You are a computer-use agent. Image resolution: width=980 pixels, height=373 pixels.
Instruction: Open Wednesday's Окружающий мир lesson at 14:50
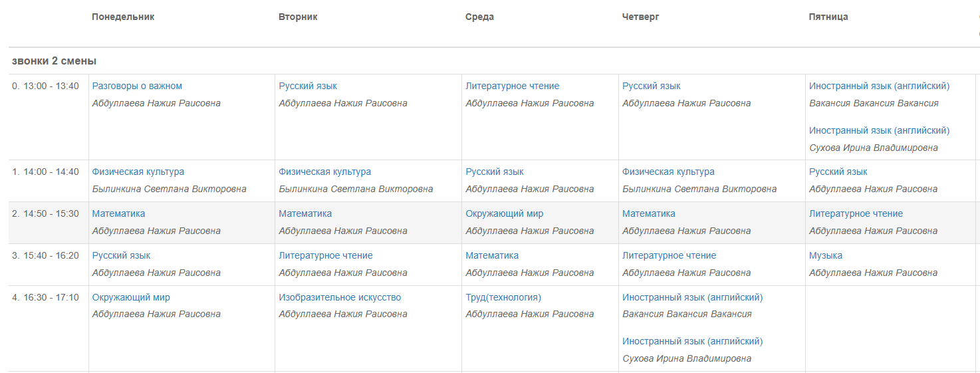point(505,213)
